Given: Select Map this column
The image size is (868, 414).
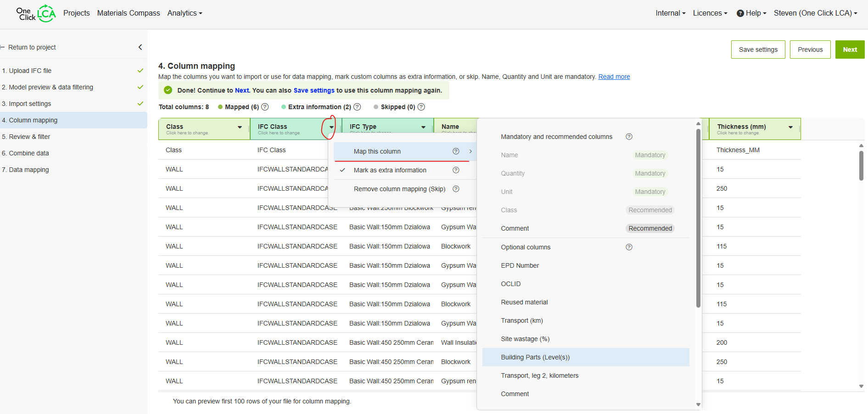Looking at the screenshot, I should tap(404, 151).
